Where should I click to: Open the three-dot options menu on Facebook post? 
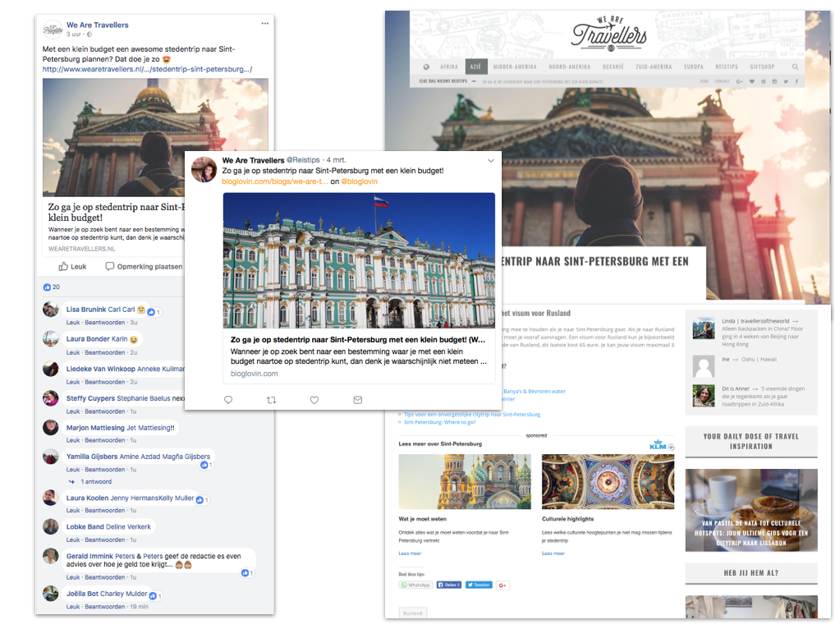[265, 24]
